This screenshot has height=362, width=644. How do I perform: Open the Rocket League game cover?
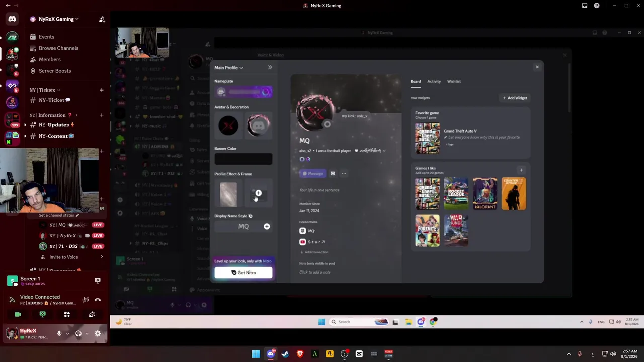[456, 194]
